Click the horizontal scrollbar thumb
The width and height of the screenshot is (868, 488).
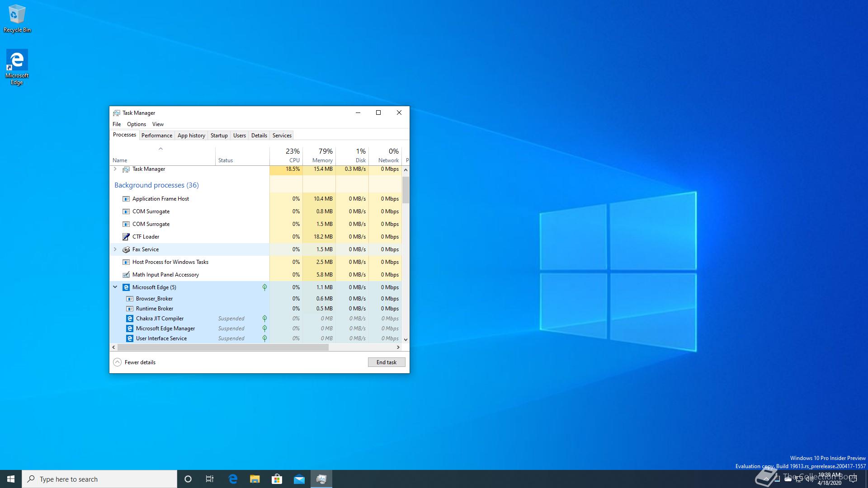(x=223, y=347)
